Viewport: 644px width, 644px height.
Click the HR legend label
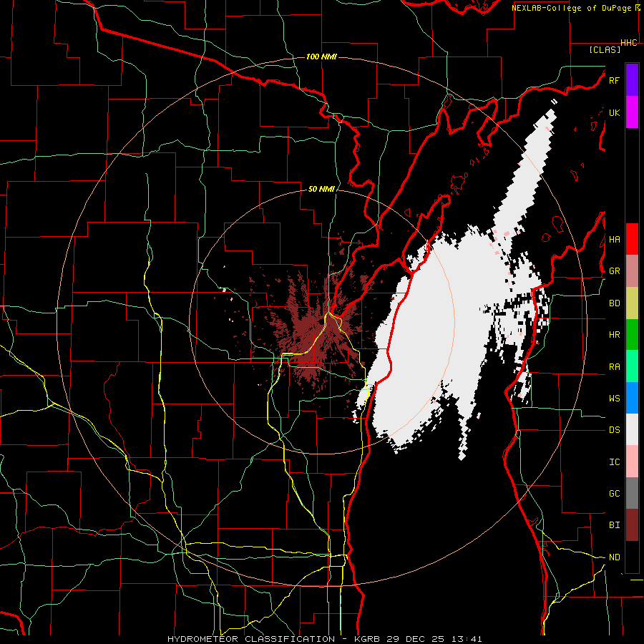point(614,335)
